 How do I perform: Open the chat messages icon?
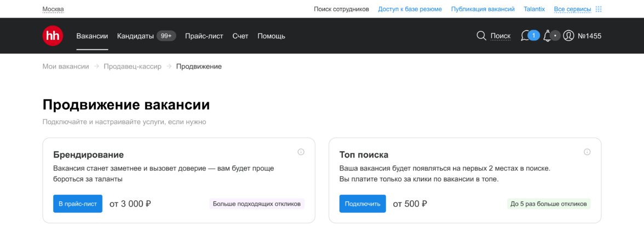tap(525, 36)
